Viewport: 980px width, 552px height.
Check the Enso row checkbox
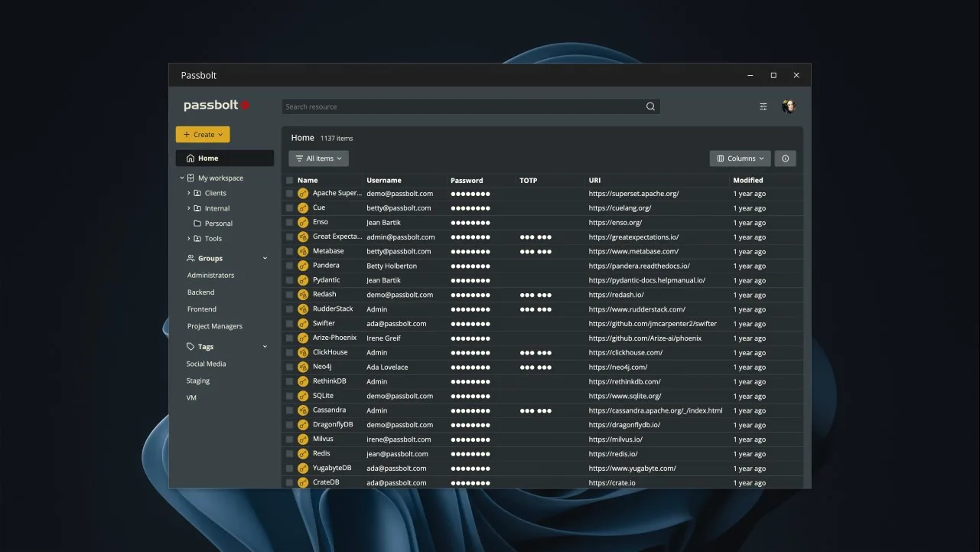tap(289, 223)
